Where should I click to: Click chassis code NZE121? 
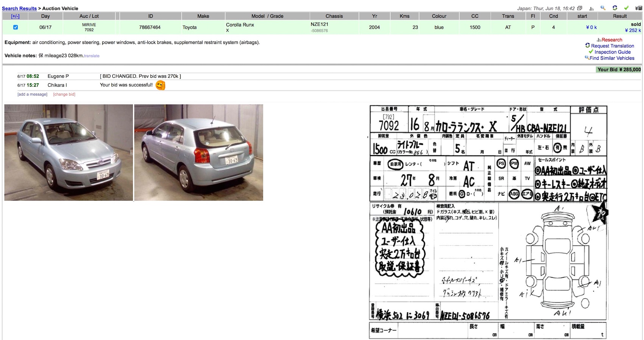coord(320,24)
